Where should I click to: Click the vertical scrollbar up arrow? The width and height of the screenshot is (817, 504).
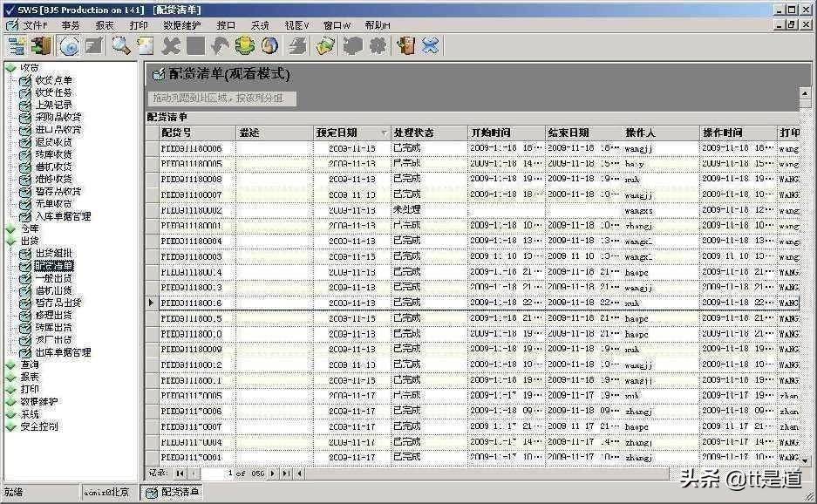point(805,93)
